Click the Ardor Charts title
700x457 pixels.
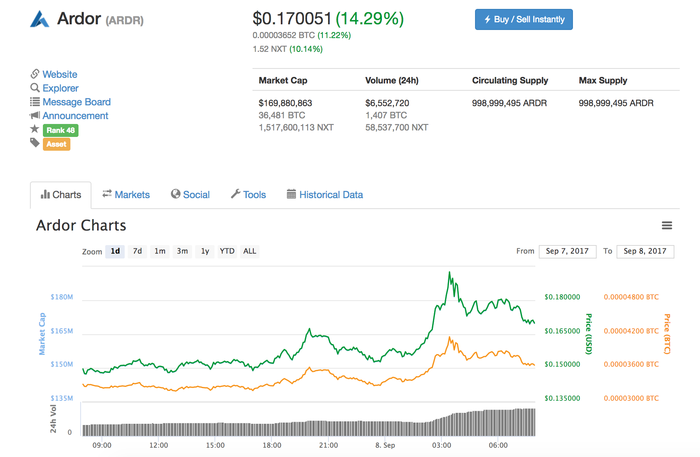point(81,225)
